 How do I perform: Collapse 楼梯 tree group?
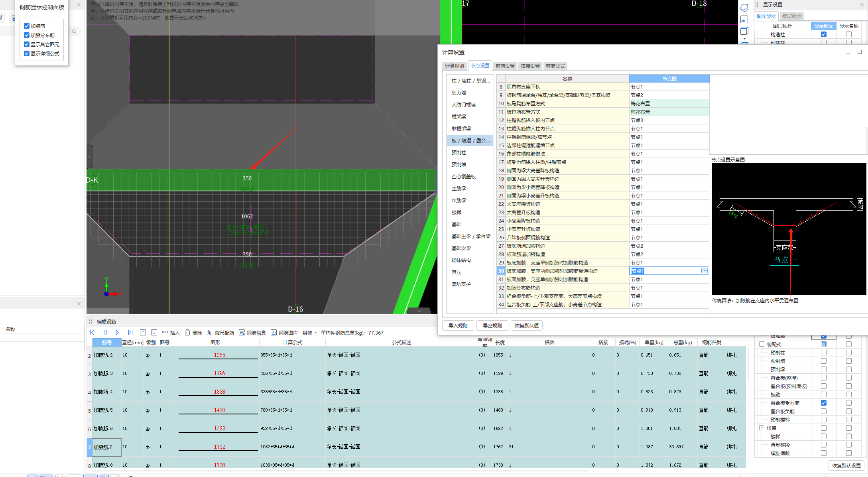click(x=762, y=428)
